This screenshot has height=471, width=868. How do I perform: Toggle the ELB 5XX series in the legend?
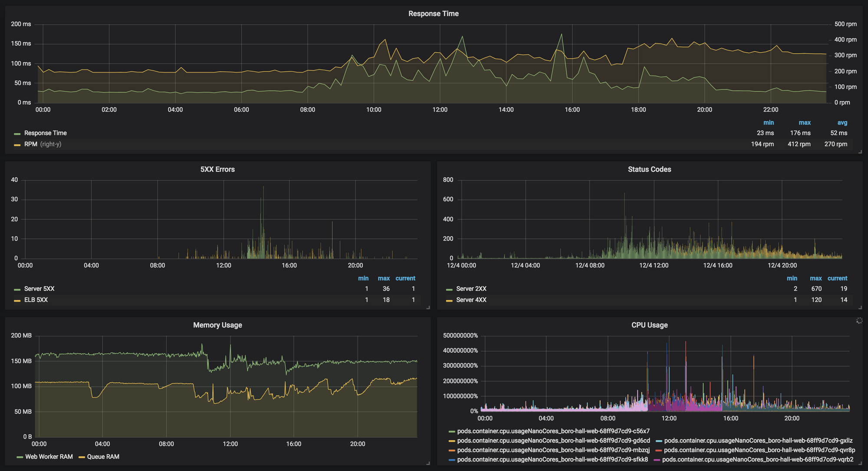point(36,300)
